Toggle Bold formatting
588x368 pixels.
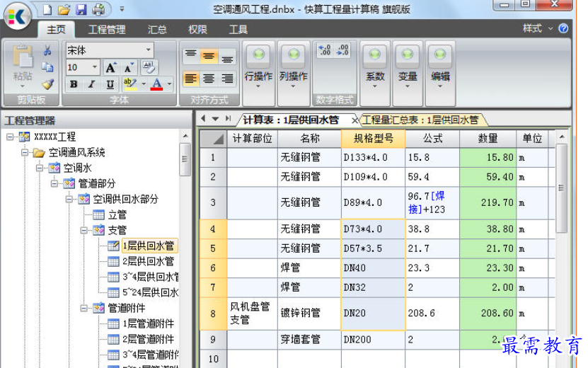click(x=74, y=84)
